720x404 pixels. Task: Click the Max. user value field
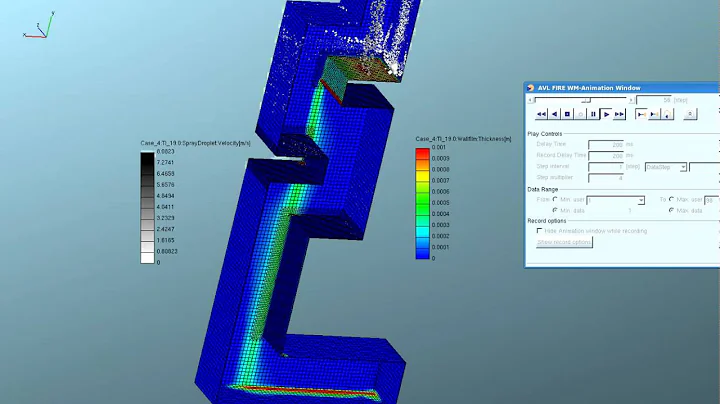tap(712, 201)
